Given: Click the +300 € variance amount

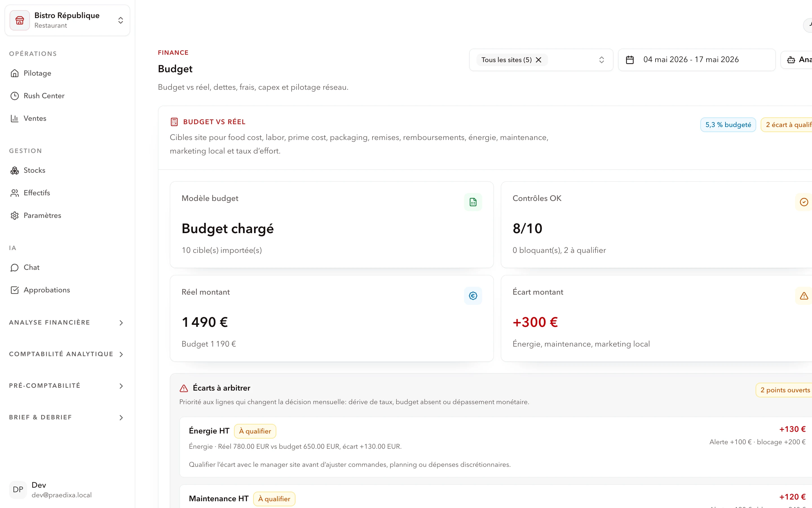Looking at the screenshot, I should click(x=535, y=322).
